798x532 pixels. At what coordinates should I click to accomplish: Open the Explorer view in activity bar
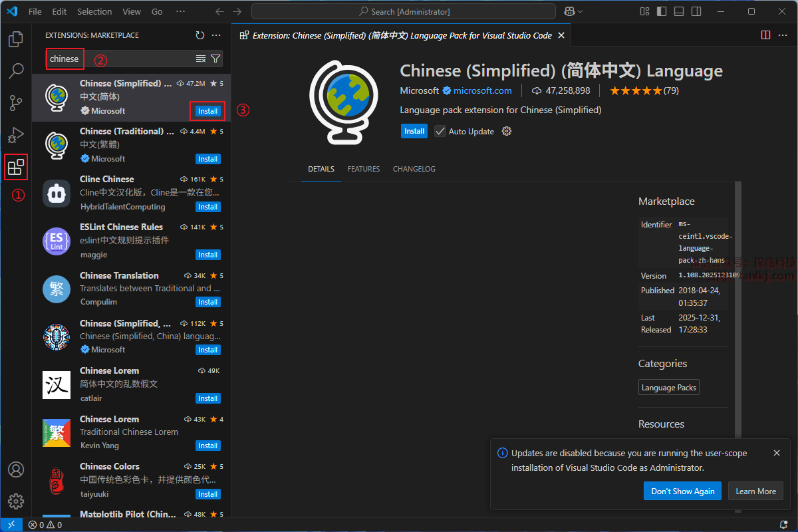(x=16, y=40)
